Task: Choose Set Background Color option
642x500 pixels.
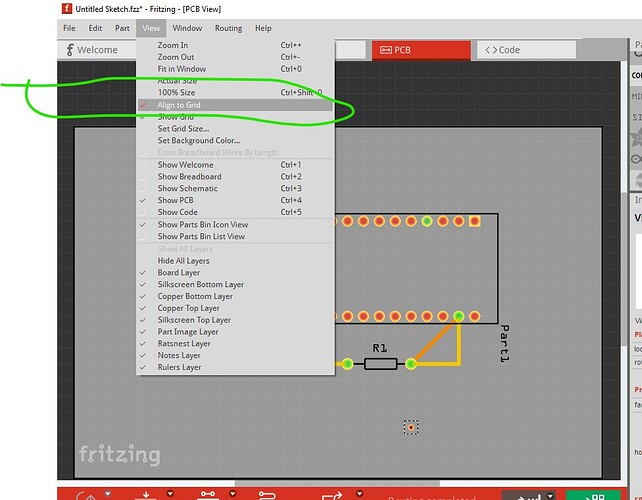Action: point(198,141)
